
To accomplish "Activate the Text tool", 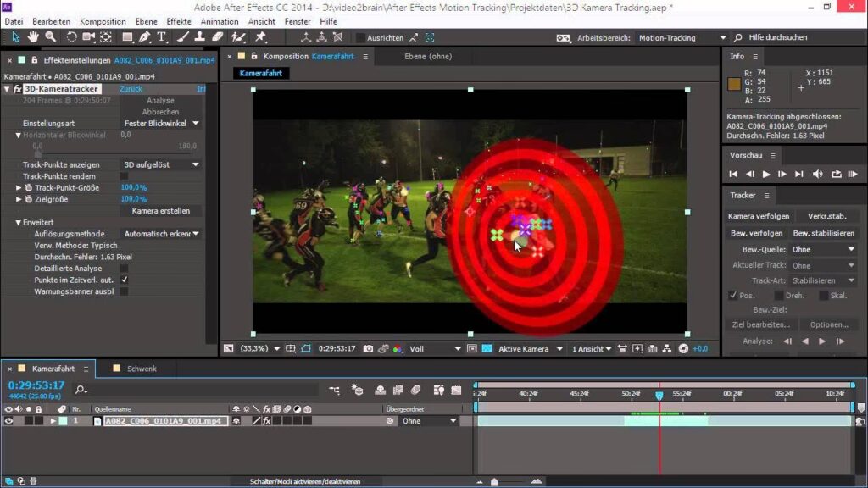I will click(161, 37).
